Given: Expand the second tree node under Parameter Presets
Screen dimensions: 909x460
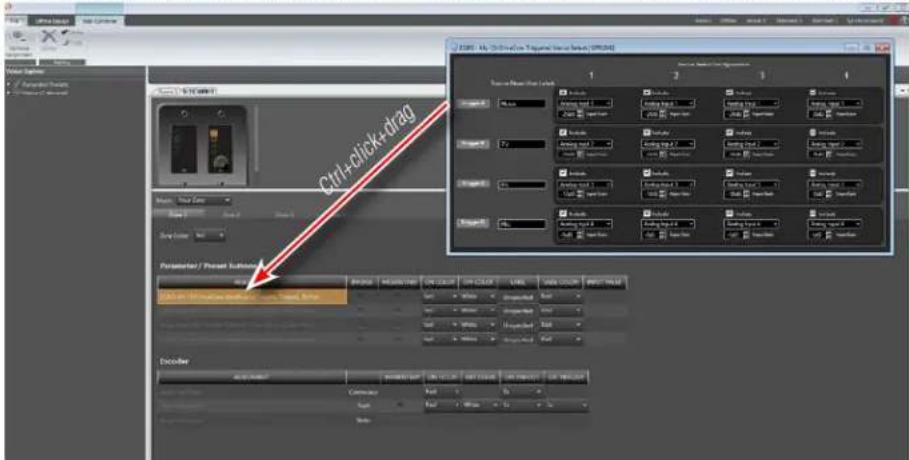Looking at the screenshot, I should 9,92.
